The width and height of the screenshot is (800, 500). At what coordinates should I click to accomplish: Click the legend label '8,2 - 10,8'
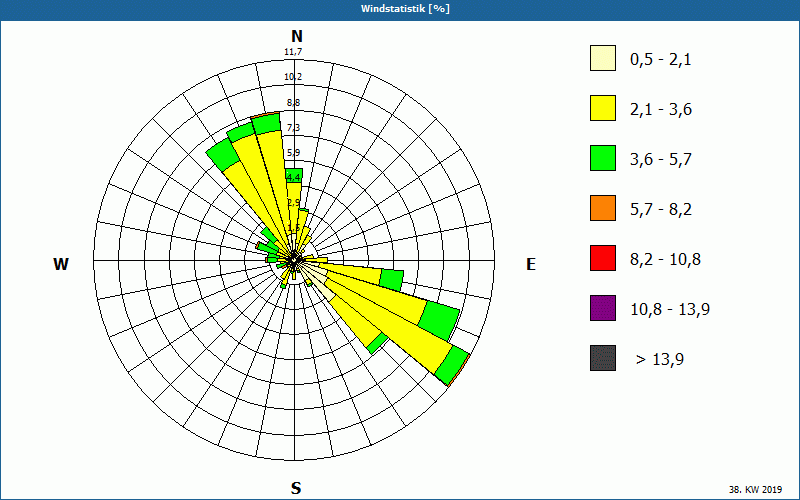(665, 260)
